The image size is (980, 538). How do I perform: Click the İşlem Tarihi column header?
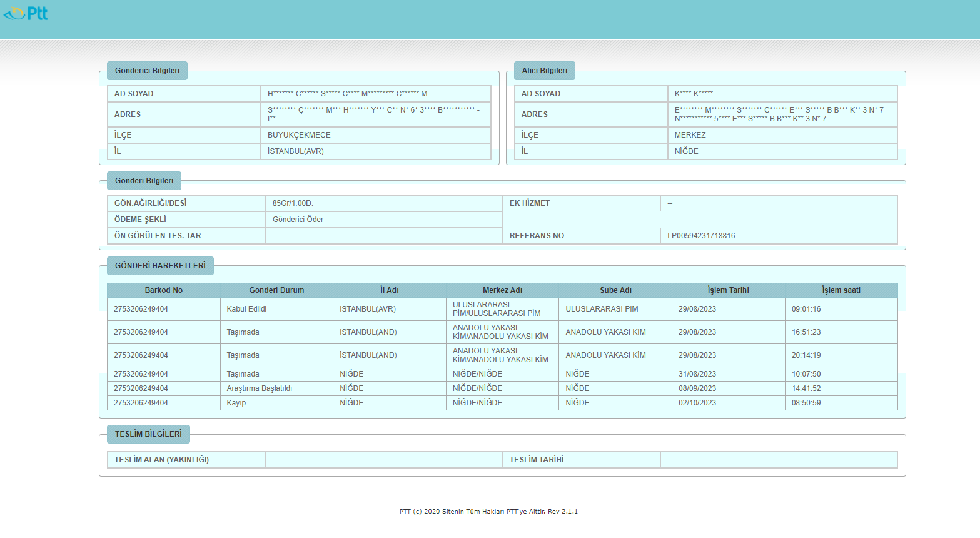[729, 290]
